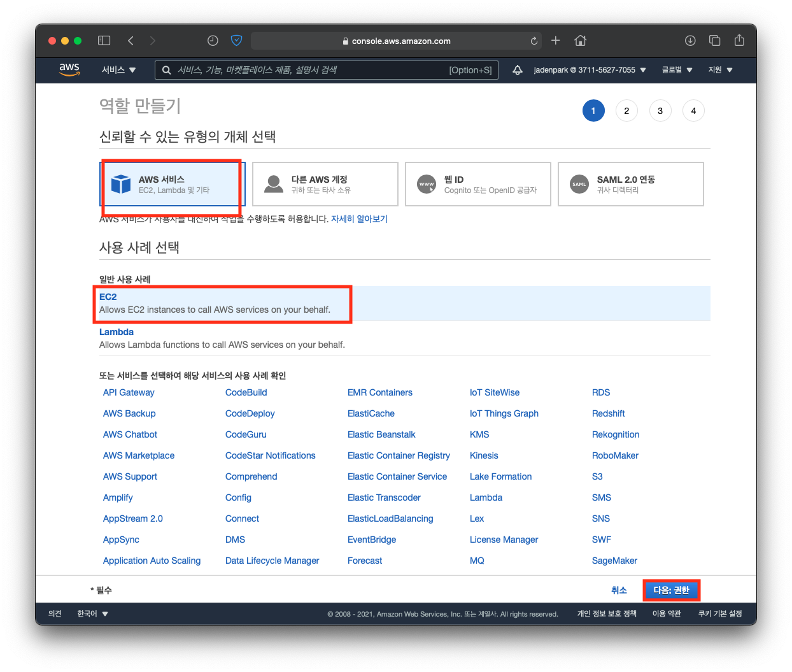Viewport: 792px width, 672px height.
Task: Choose the Lambda use case row
Action: (x=405, y=338)
